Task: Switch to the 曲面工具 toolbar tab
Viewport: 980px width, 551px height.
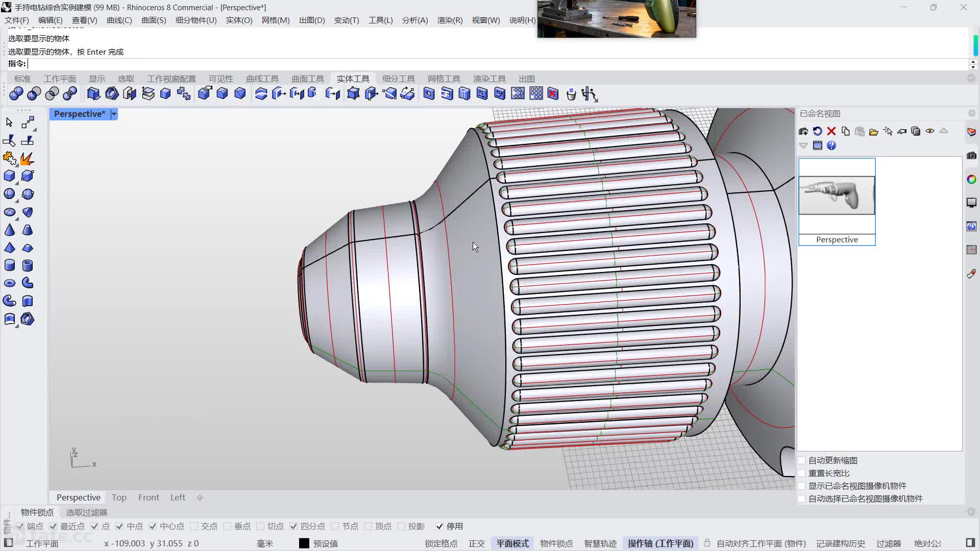Action: (x=307, y=79)
